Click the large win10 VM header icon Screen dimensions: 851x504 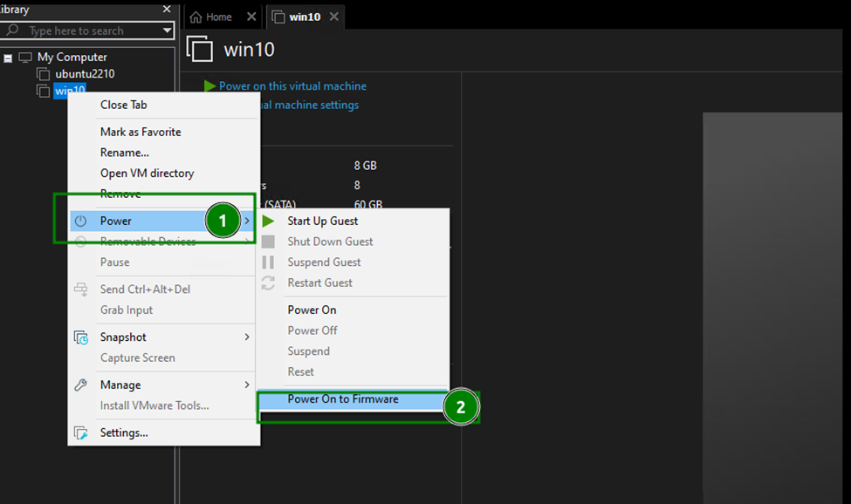[200, 49]
